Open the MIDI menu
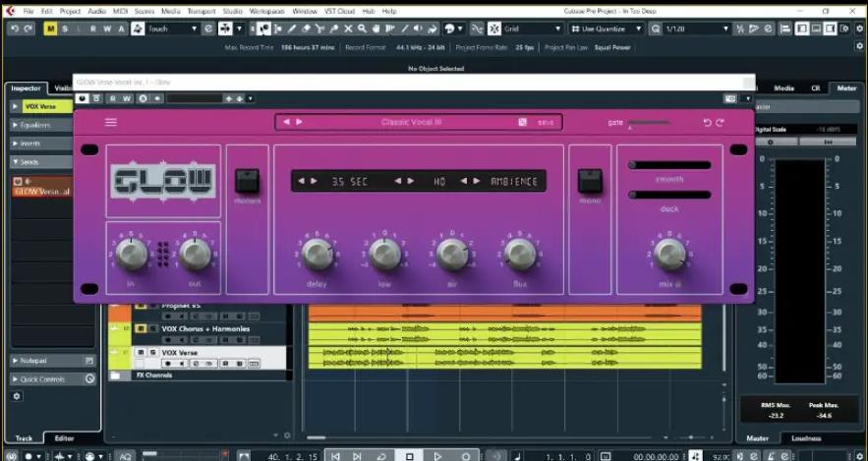 click(120, 11)
